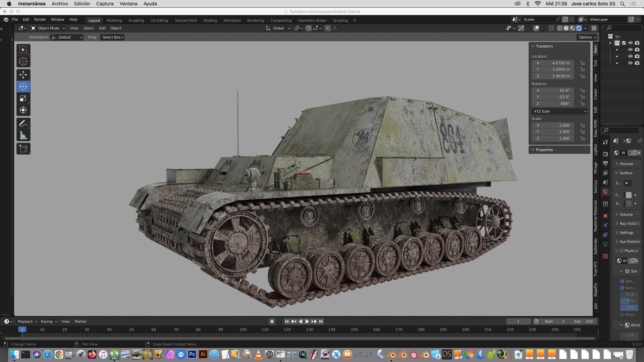Open the Object Mode dropdown
The height and width of the screenshot is (362, 644).
(48, 28)
